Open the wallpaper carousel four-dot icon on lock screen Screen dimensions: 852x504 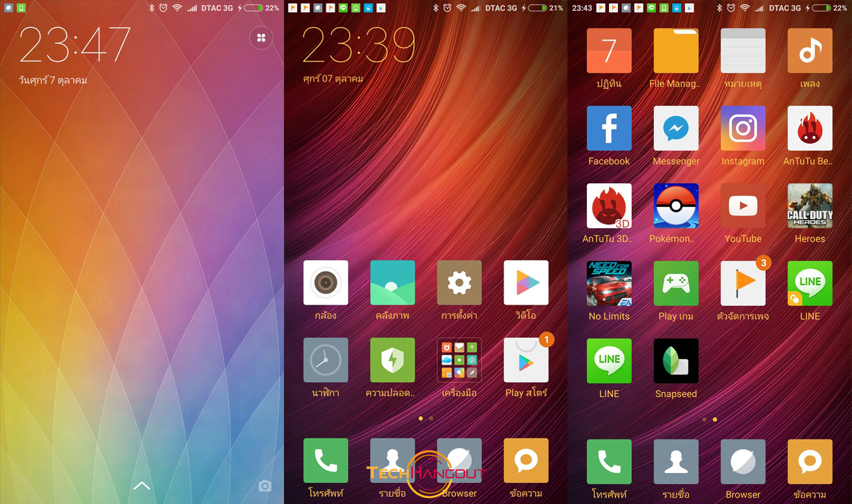click(x=261, y=39)
